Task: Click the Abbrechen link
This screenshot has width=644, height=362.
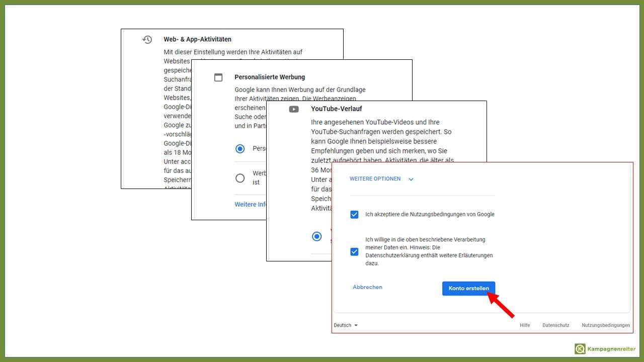Action: pos(368,287)
